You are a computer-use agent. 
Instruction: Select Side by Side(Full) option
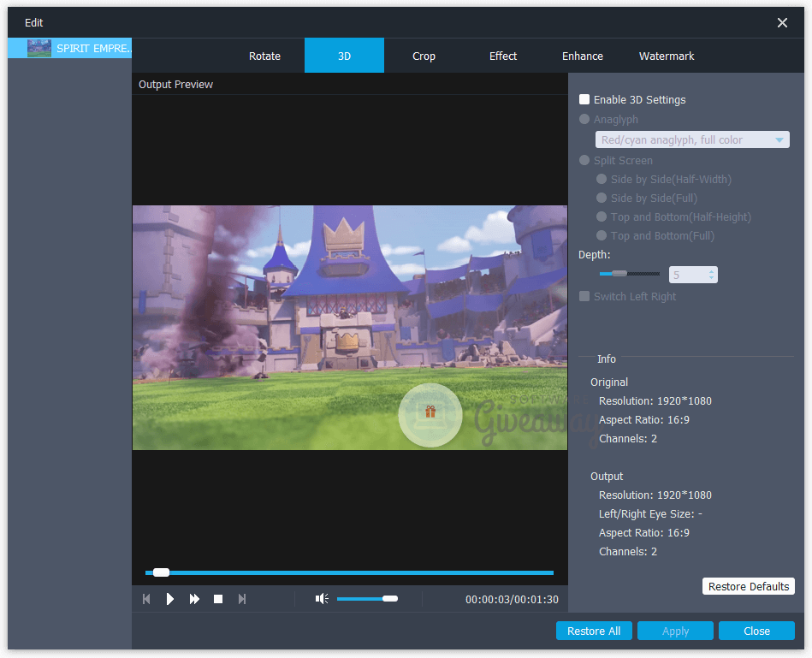pyautogui.click(x=602, y=198)
